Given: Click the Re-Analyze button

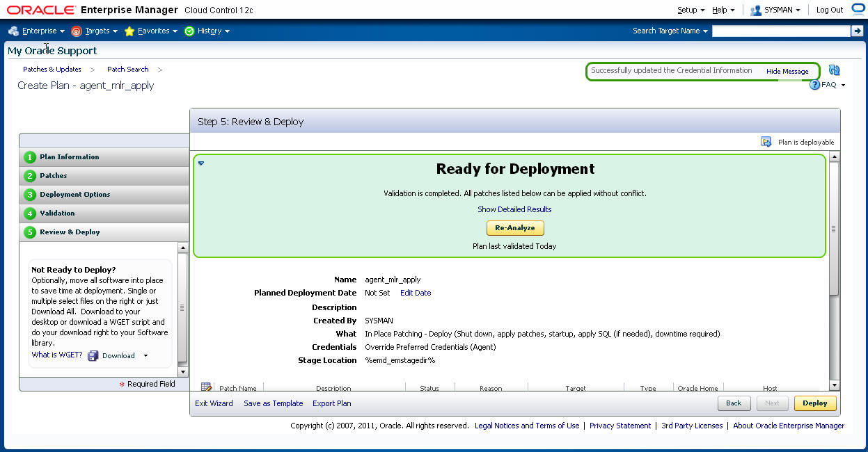Looking at the screenshot, I should pos(515,228).
